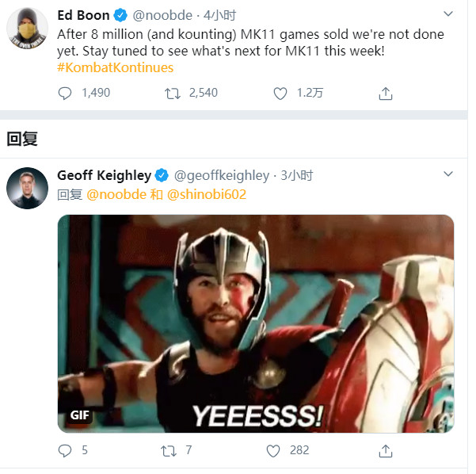Reply to Ed Boon's tweet
The image size is (476, 474).
(x=66, y=94)
